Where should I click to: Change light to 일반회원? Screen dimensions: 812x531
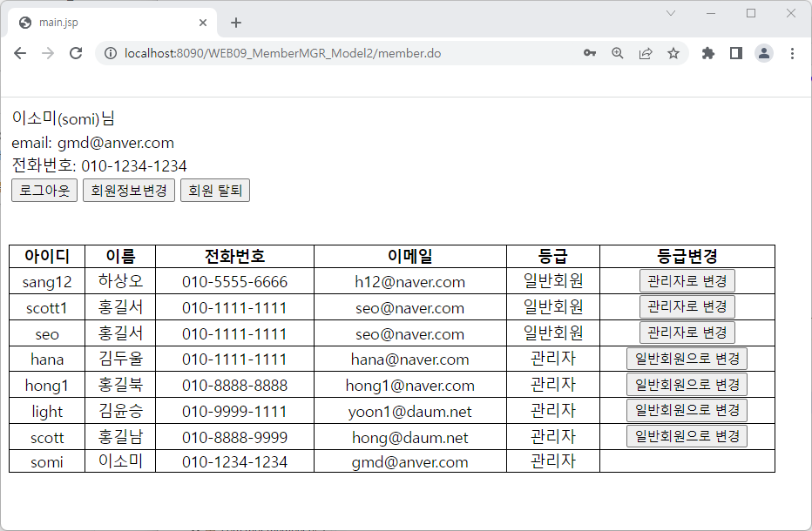(x=687, y=410)
